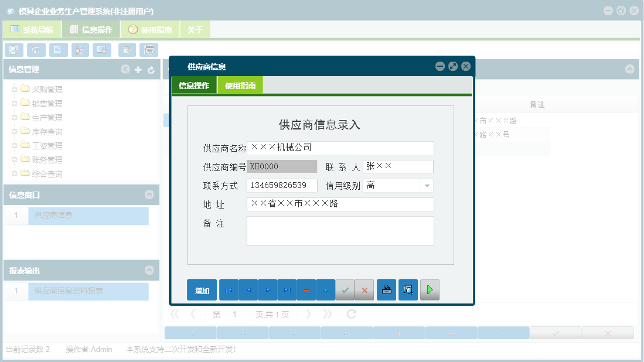Go to next record in dialog navigator
The height and width of the screenshot is (362, 644).
click(x=268, y=290)
